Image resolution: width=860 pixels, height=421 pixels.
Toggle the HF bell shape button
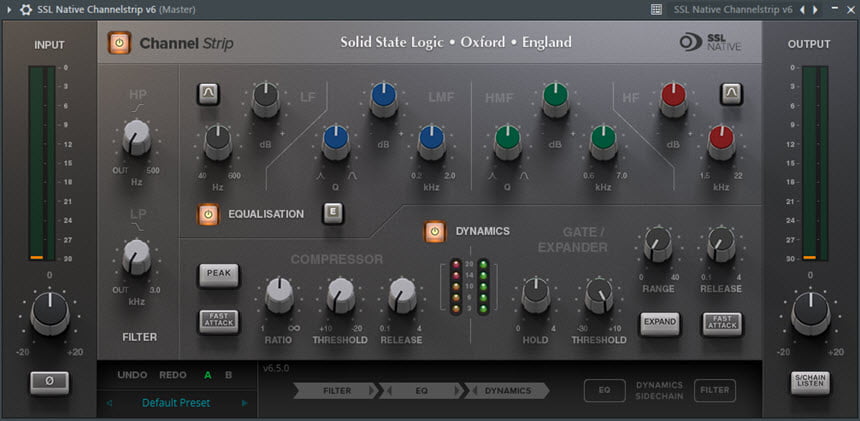pos(731,94)
